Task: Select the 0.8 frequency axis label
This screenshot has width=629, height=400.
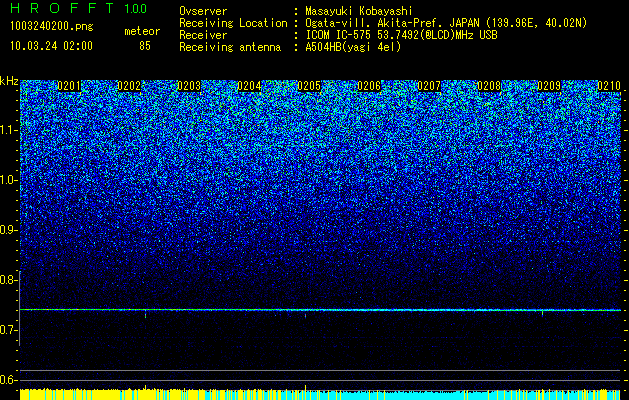Action: (x=8, y=280)
